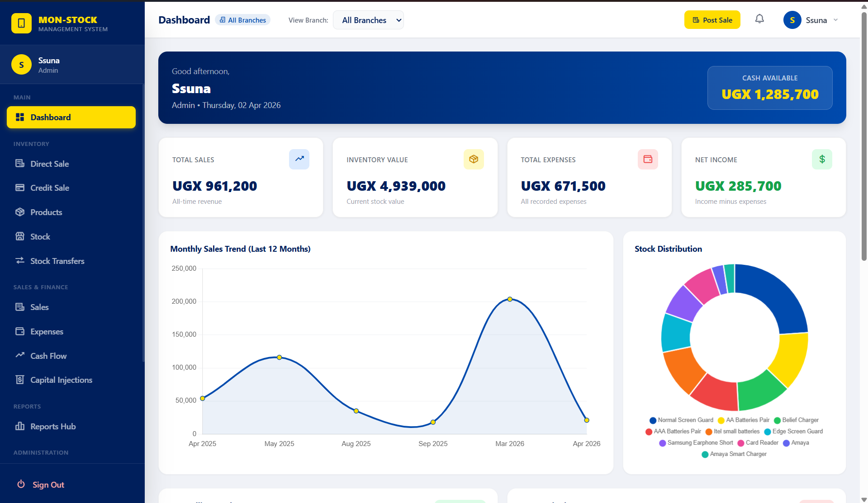Click the Inventory Value box icon
The width and height of the screenshot is (868, 503).
(474, 159)
